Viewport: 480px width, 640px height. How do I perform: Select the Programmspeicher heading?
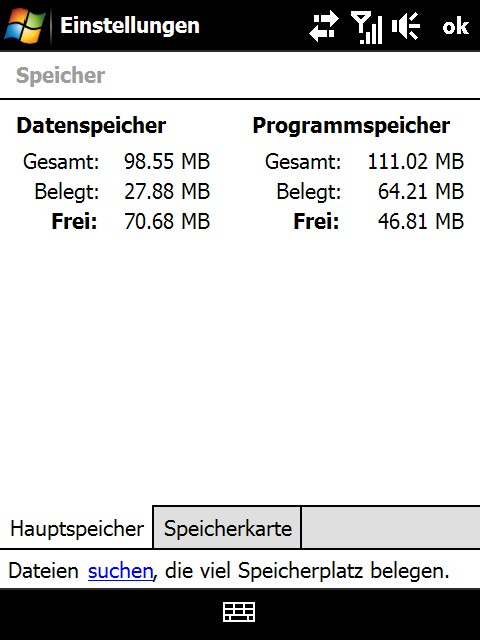click(x=351, y=125)
